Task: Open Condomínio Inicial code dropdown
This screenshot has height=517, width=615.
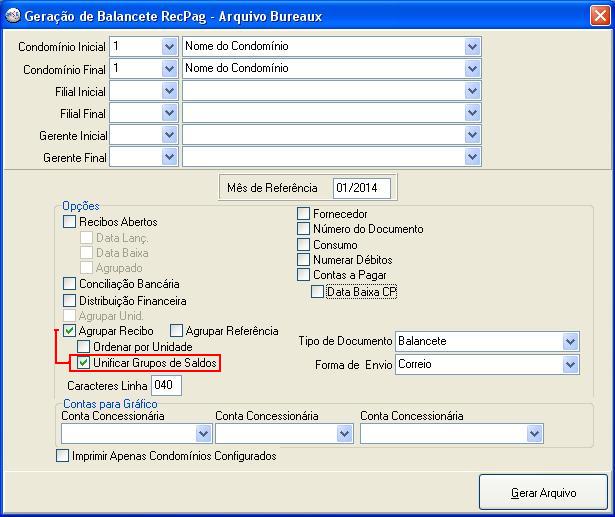Action: [x=168, y=47]
